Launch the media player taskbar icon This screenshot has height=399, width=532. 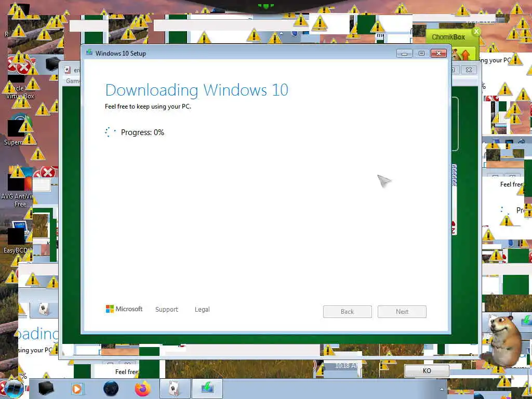pos(77,389)
